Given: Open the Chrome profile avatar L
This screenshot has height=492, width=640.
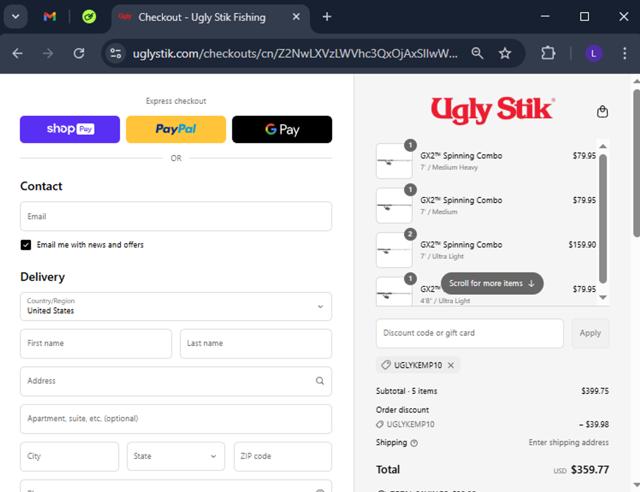Looking at the screenshot, I should pyautogui.click(x=593, y=53).
